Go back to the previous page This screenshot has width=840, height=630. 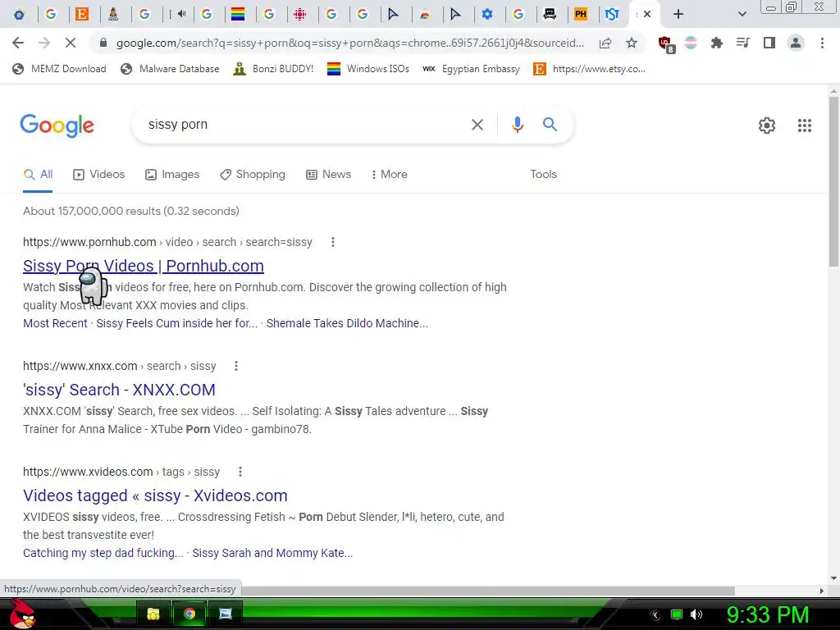click(x=18, y=43)
